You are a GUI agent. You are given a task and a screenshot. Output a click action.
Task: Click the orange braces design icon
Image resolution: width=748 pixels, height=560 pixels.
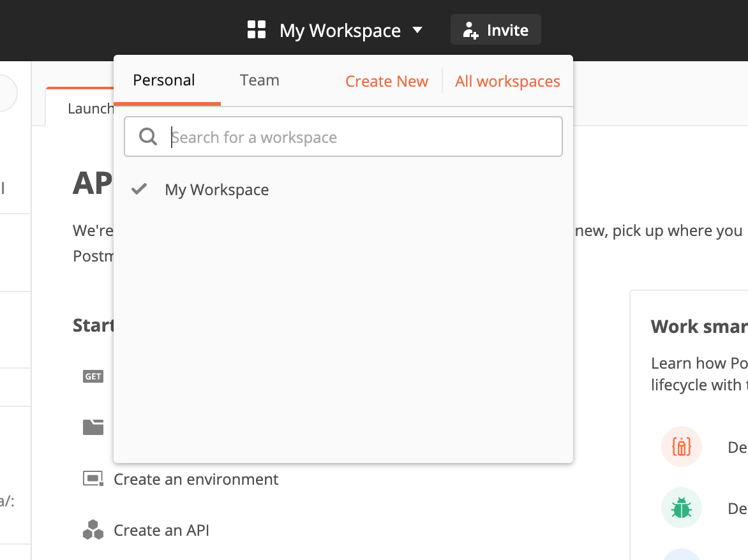[x=681, y=446]
